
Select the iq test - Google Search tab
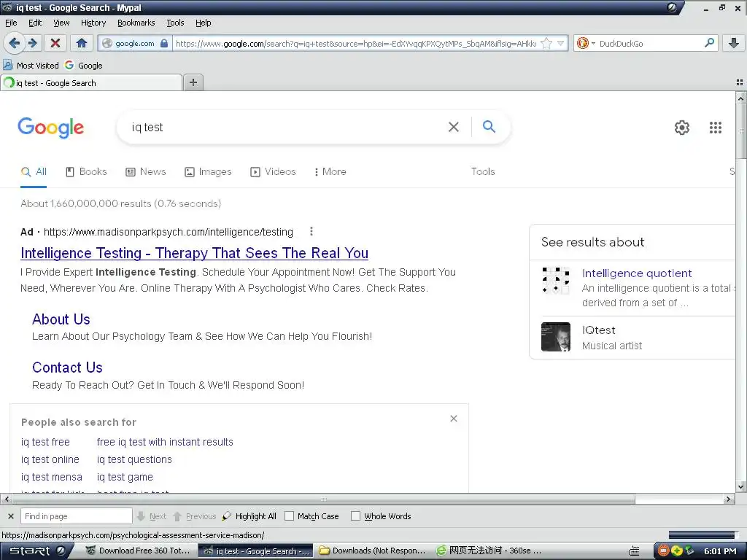(x=91, y=83)
